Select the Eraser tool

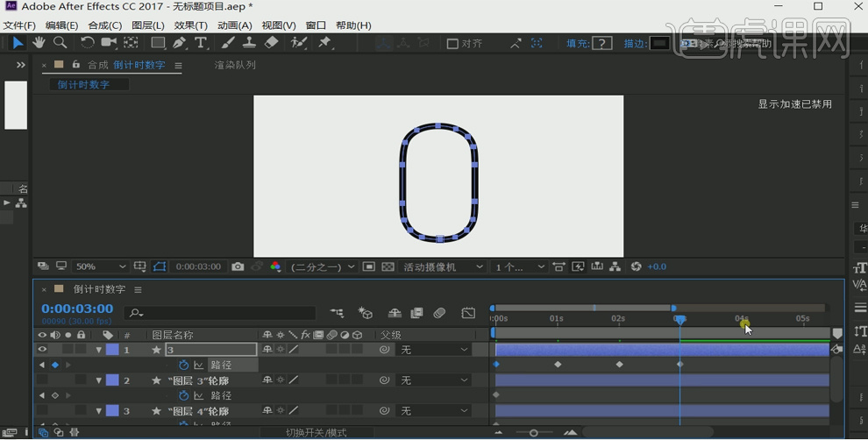tap(271, 43)
